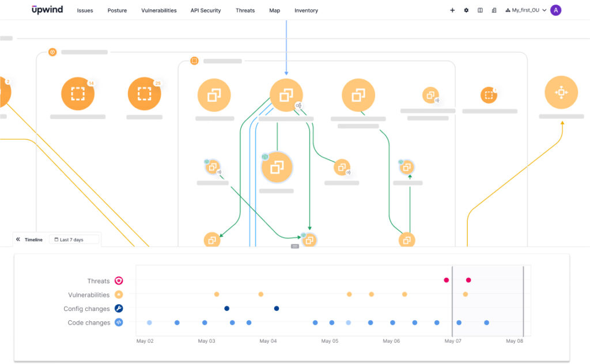The image size is (590, 364).
Task: Collapse the Timeline panel using the double-chevron
Action: pyautogui.click(x=18, y=240)
